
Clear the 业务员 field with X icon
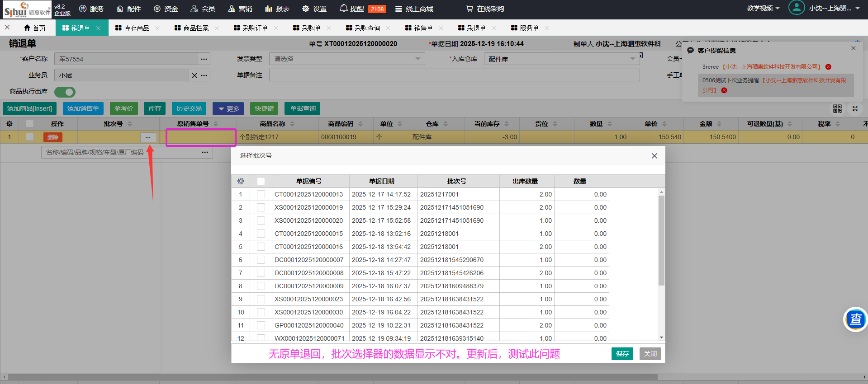click(194, 75)
